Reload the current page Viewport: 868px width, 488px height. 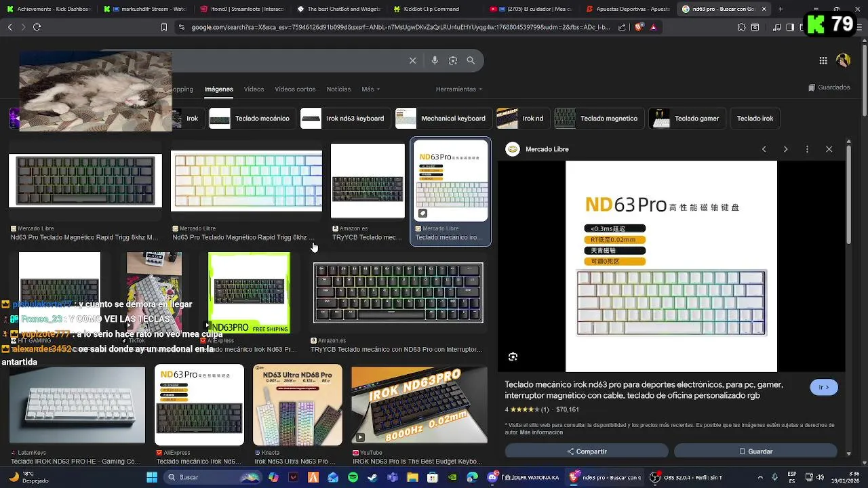[37, 27]
